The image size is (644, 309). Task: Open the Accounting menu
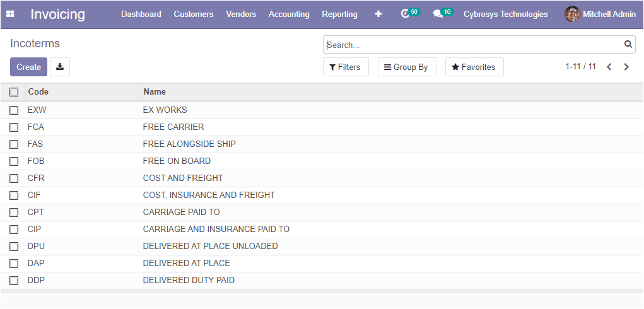(x=289, y=14)
